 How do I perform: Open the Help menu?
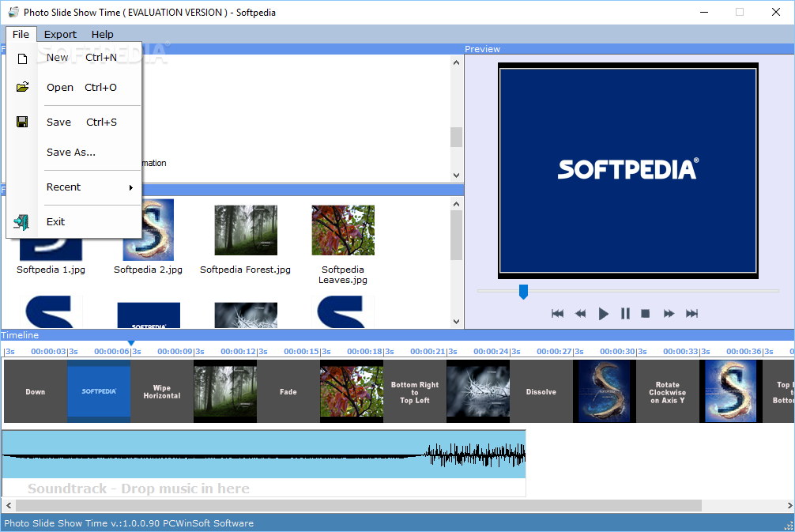pos(103,35)
